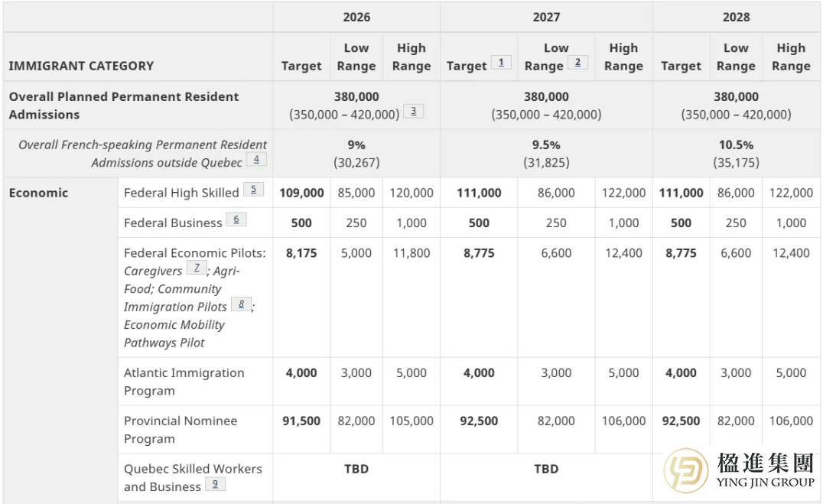Screen dimensions: 823x504
Task: Open footnote 1 beside 2027 Target header
Action: coord(501,63)
